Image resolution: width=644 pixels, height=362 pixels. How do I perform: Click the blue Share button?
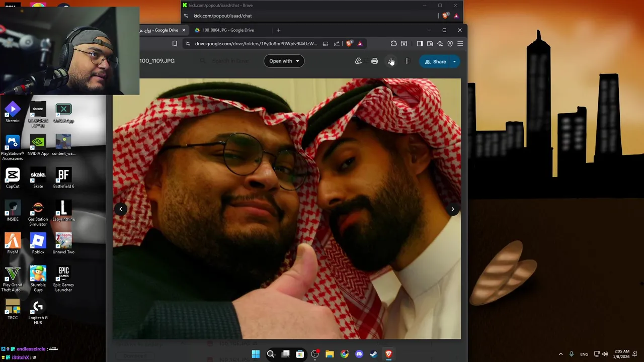(x=436, y=62)
